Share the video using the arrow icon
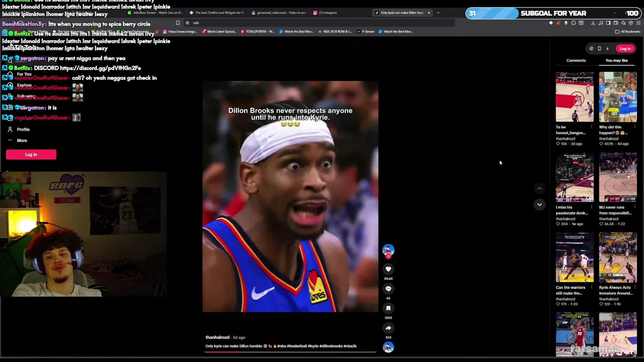Screen dimensions: 644x362 coord(388,328)
